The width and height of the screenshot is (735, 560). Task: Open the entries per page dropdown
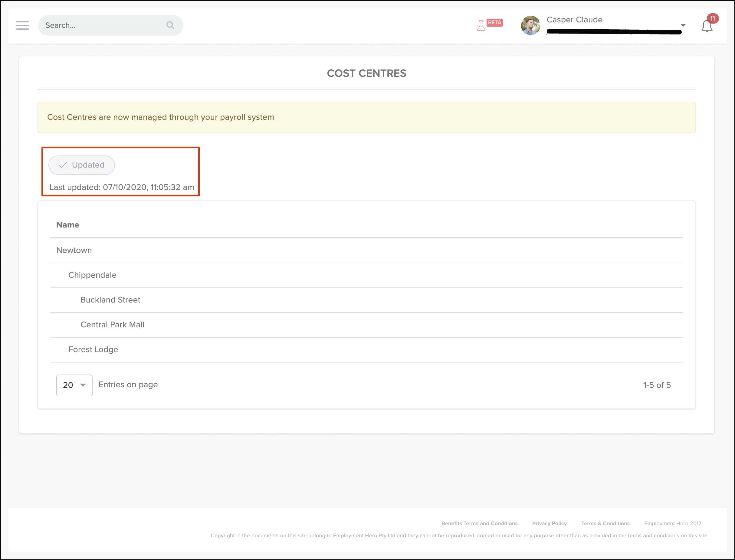[74, 385]
